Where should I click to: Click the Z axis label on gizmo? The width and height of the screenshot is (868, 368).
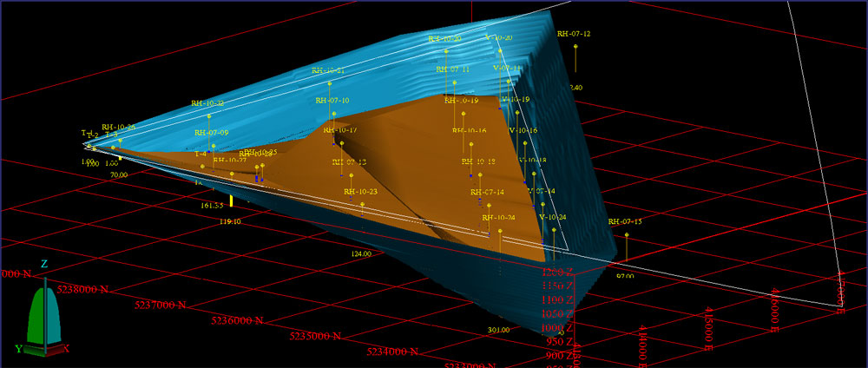[x=44, y=263]
